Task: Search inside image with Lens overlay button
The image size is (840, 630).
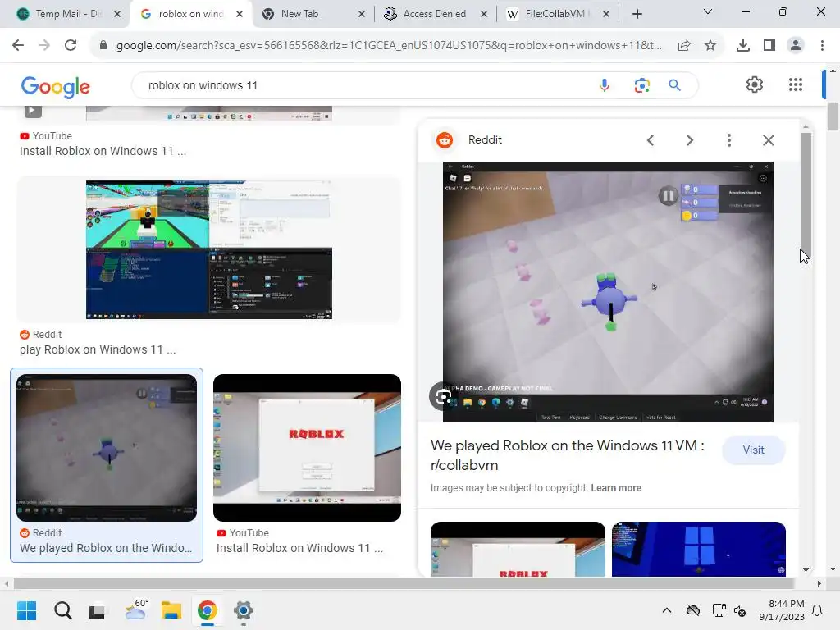Action: [443, 396]
